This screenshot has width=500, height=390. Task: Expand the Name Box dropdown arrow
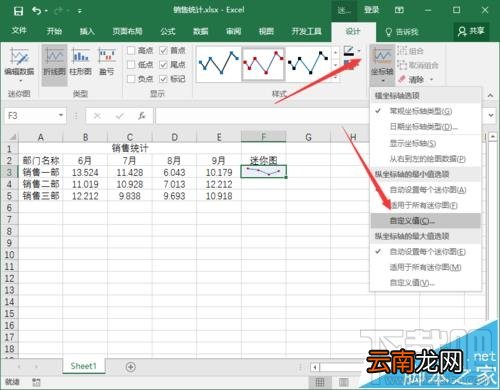(61, 115)
